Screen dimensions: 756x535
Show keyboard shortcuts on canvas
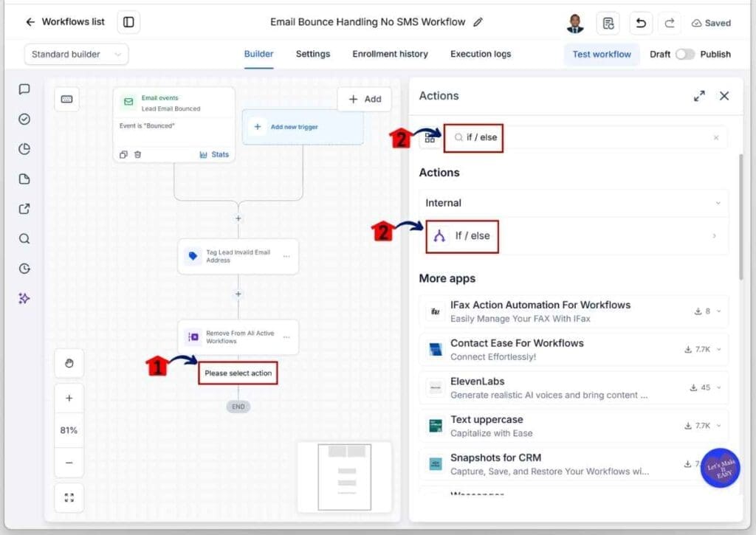(x=66, y=100)
